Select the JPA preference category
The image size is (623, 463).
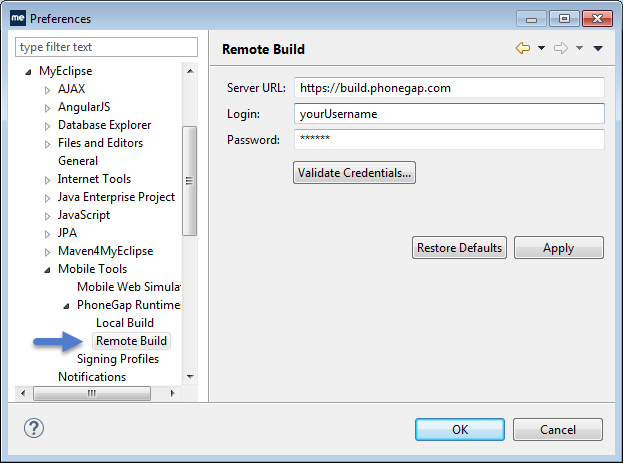point(68,232)
